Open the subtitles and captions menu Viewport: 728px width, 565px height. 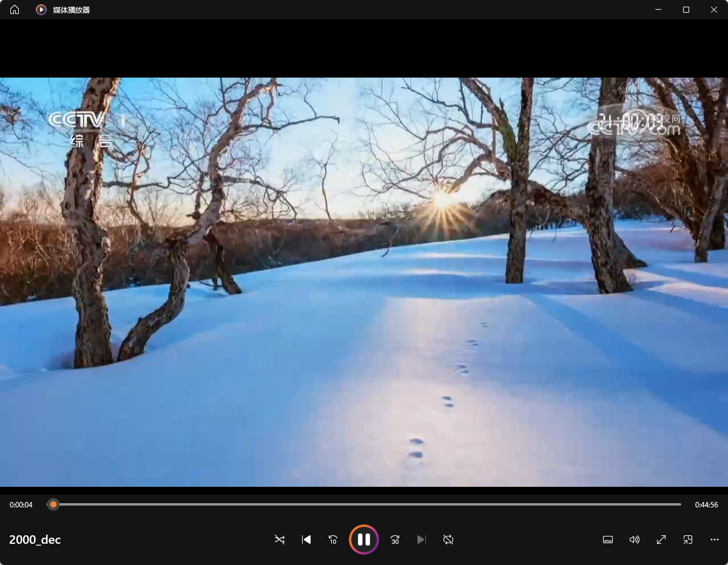pyautogui.click(x=608, y=540)
